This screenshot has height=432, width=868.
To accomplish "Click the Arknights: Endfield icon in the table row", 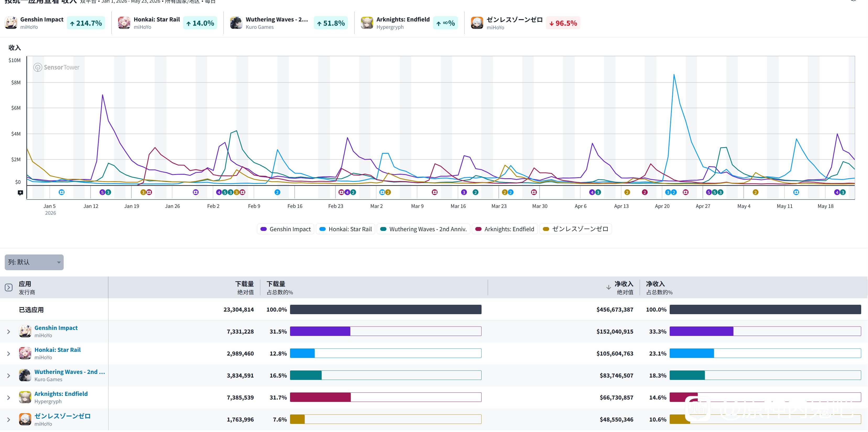I will click(x=25, y=397).
